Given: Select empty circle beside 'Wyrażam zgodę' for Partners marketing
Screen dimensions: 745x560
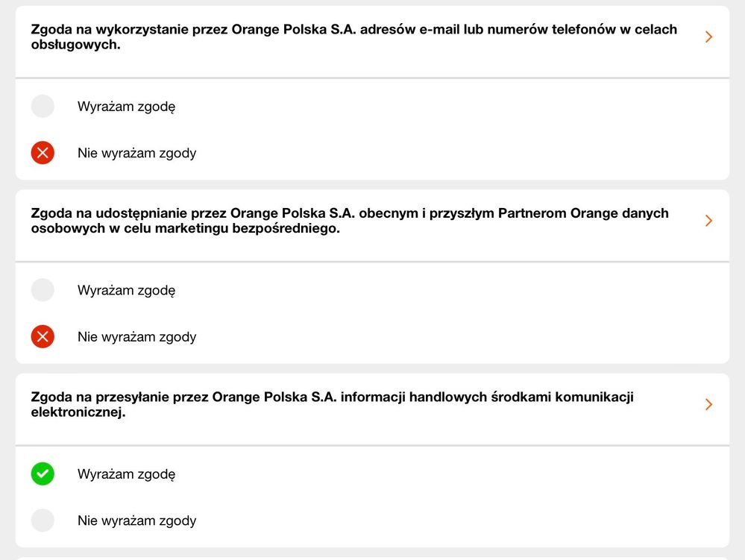Looking at the screenshot, I should click(43, 290).
